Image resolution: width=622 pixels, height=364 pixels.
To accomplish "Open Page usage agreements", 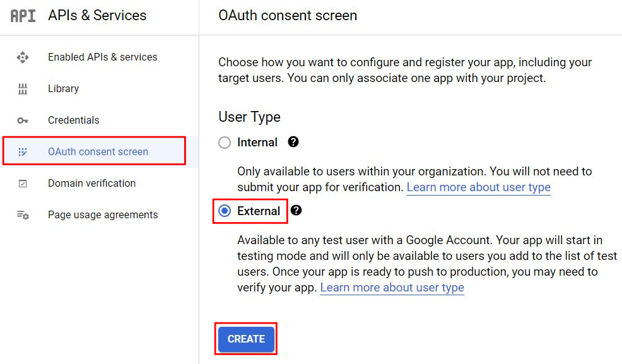I will click(x=103, y=215).
